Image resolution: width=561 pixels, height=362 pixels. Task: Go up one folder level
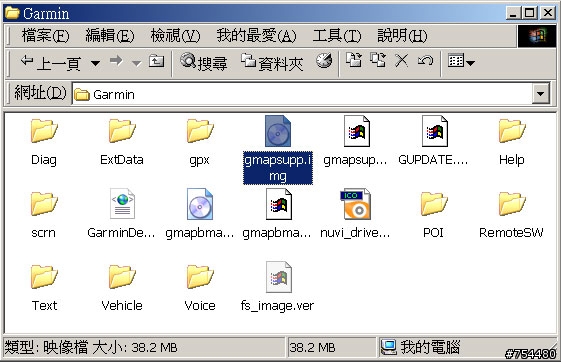coord(157,62)
